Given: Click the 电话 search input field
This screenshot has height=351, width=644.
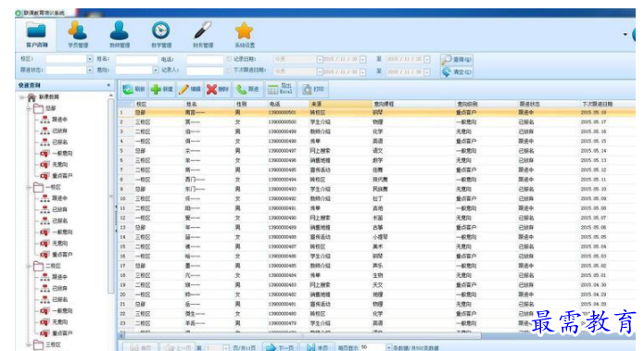Looking at the screenshot, I should (x=204, y=59).
